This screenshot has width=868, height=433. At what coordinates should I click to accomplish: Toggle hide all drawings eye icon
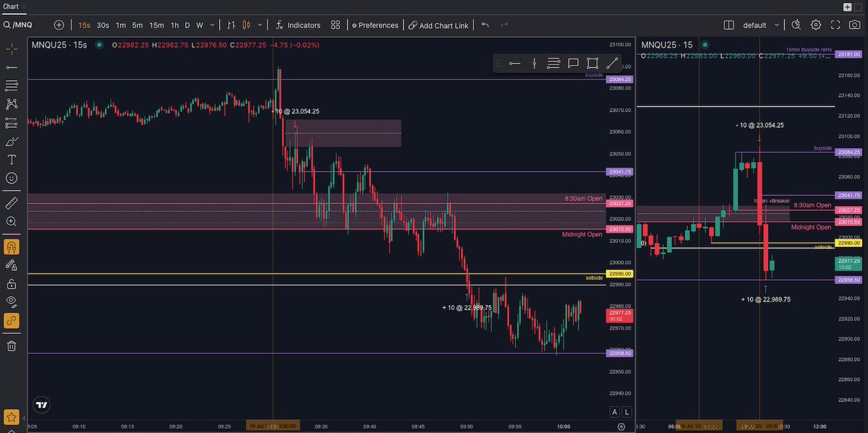pyautogui.click(x=12, y=301)
